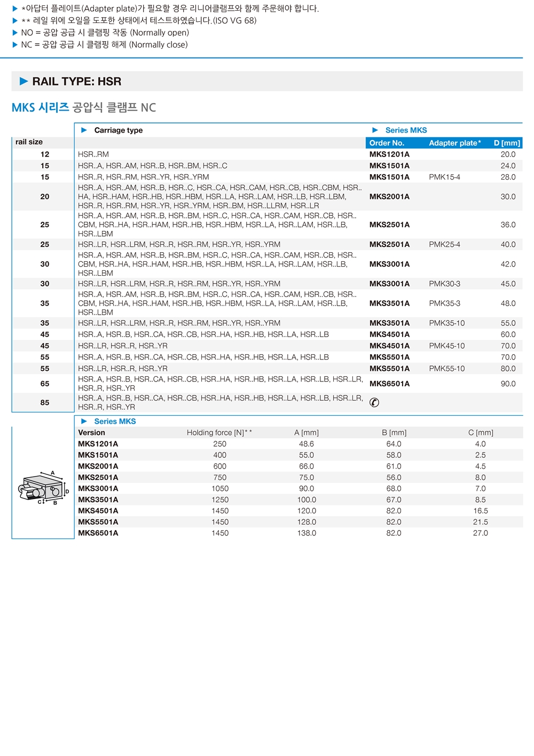This screenshot has height=756, width=534.
Task: Select adapter plate 'PMK35-10'
Action: point(447,323)
